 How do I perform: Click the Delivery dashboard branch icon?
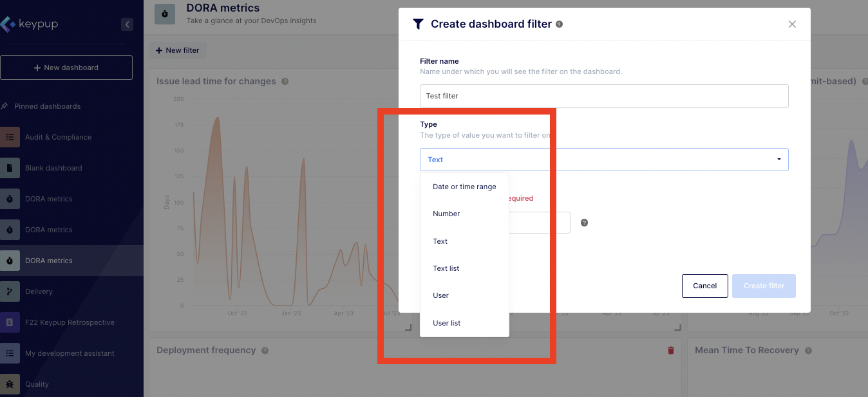pyautogui.click(x=10, y=291)
